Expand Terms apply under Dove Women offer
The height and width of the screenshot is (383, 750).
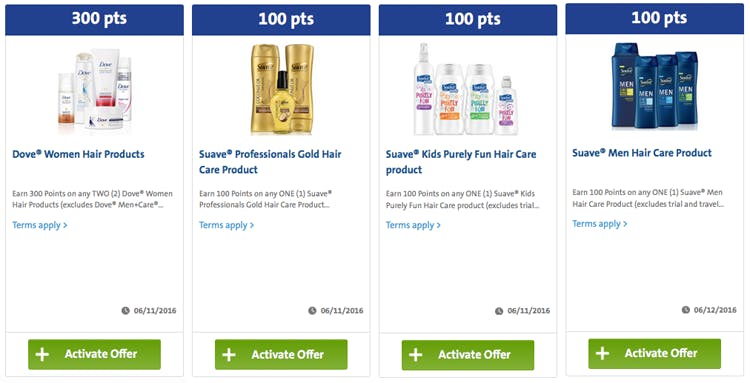coord(40,225)
